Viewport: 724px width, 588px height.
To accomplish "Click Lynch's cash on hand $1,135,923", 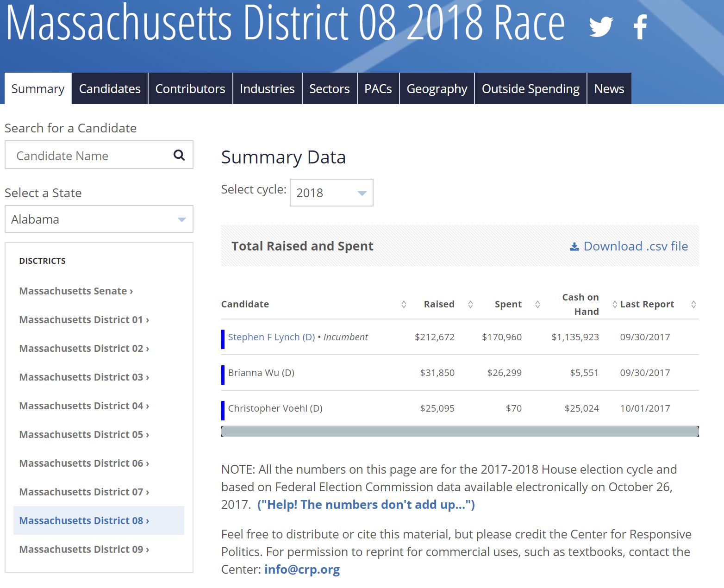I will point(575,337).
